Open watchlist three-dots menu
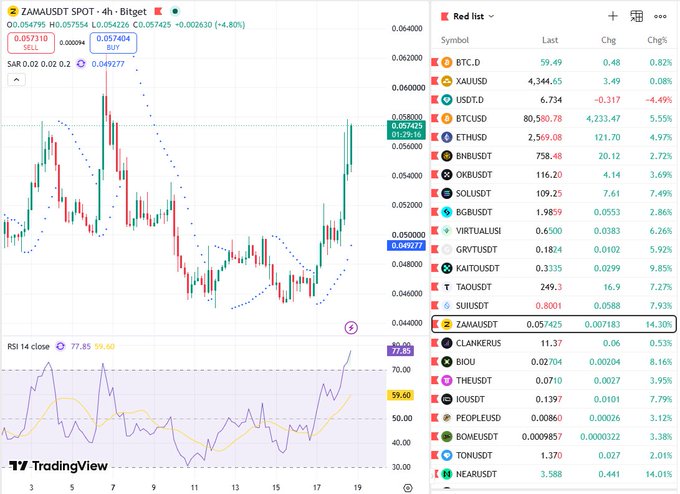Screen dimensions: 680x494 (x=660, y=16)
